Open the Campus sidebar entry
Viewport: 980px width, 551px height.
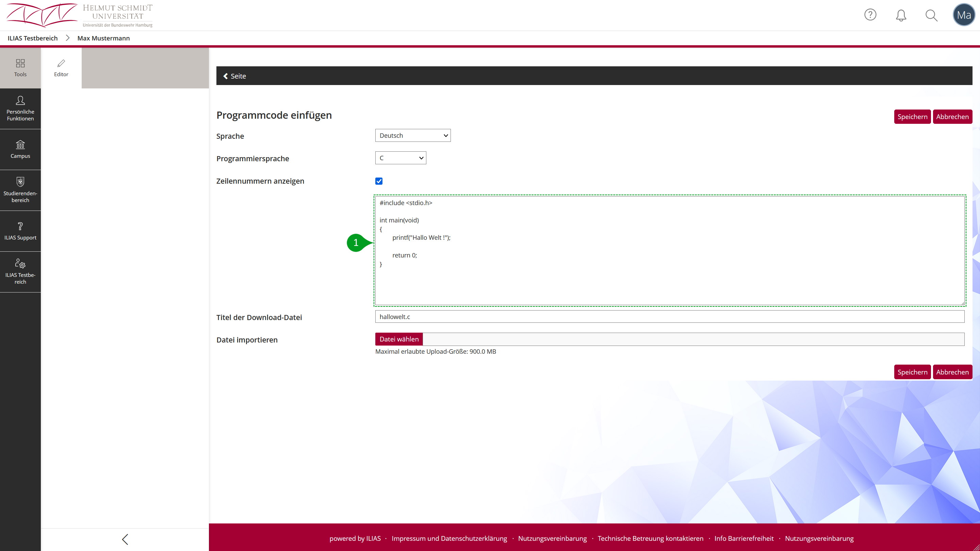tap(20, 149)
